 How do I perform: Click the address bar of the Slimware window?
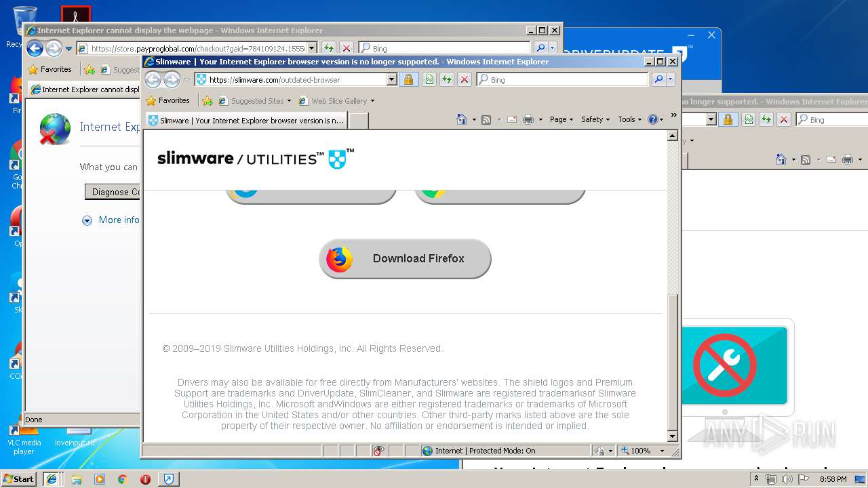point(296,79)
